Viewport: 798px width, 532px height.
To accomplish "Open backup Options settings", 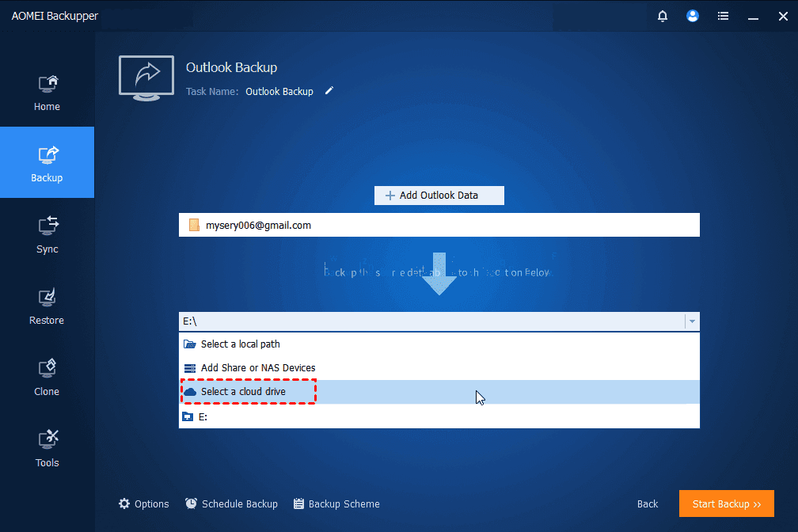I will coord(143,503).
